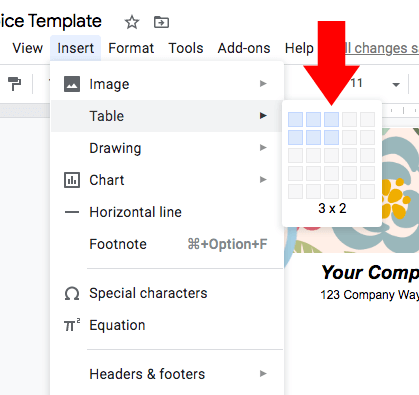Viewport: 419px width, 395px height.
Task: Choose Table from Insert menu
Action: pyautogui.click(x=167, y=116)
